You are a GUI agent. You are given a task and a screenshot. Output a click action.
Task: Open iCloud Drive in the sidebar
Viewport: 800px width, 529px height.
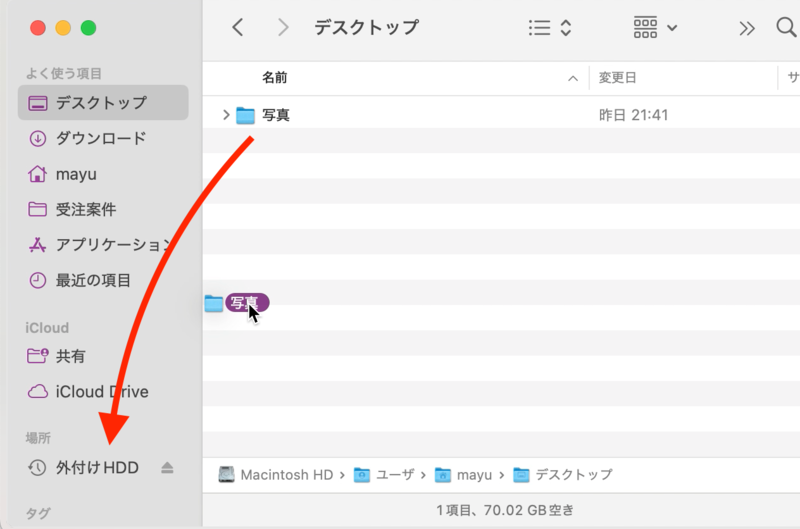click(x=103, y=391)
